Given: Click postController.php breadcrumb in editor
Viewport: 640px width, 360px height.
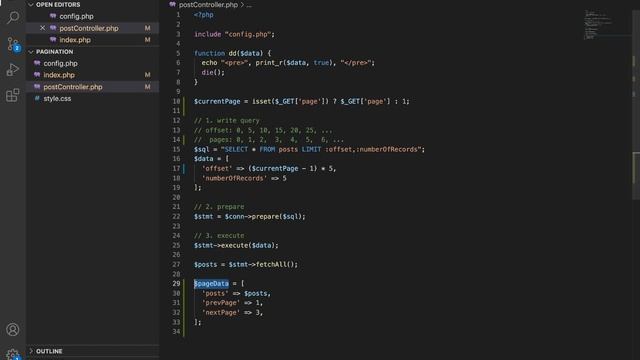Looking at the screenshot, I should tap(208, 5).
